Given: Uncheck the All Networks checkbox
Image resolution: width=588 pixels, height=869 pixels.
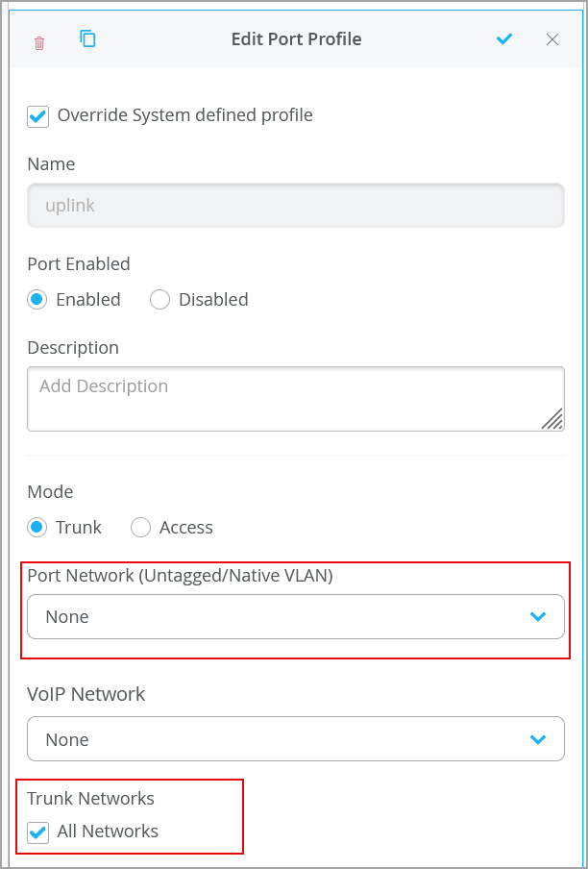Looking at the screenshot, I should pyautogui.click(x=38, y=832).
